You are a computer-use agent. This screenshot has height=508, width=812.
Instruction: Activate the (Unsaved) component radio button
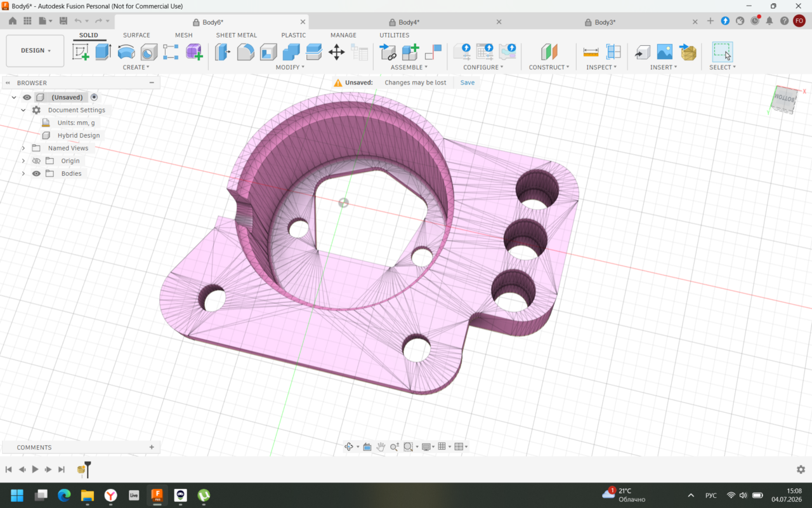pos(94,97)
